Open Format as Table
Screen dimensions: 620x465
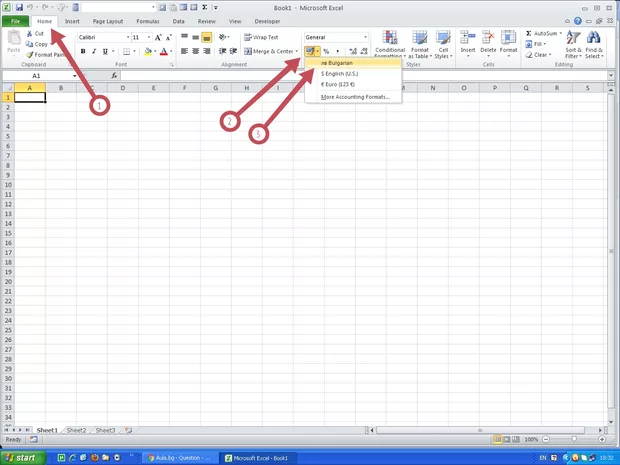[420, 44]
